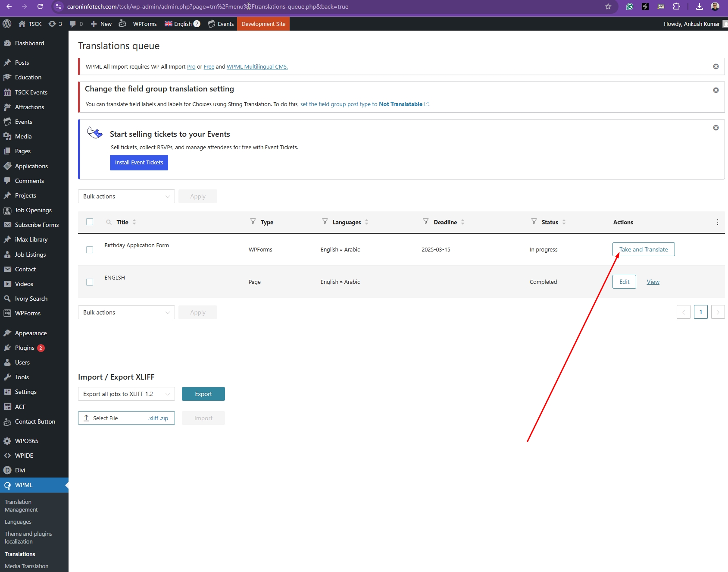Click the Select File upload field
The width and height of the screenshot is (728, 572).
pyautogui.click(x=126, y=418)
